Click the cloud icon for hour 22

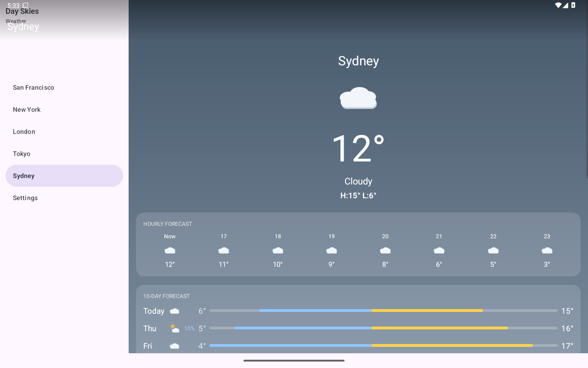[x=493, y=250]
